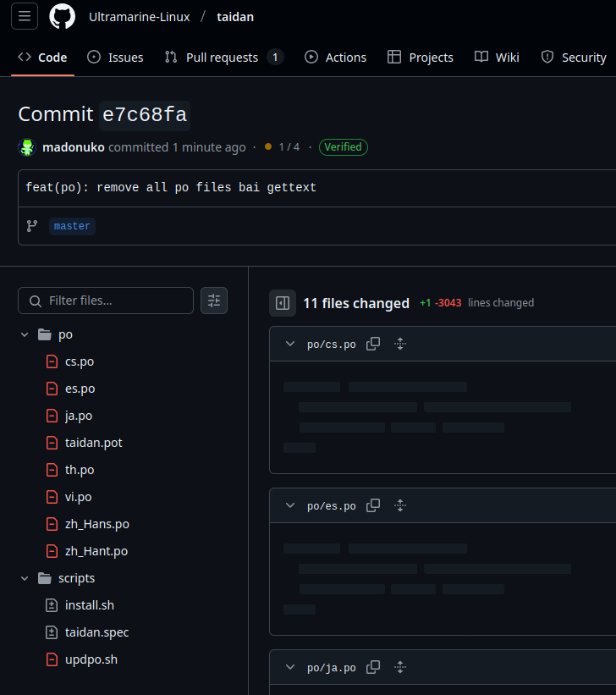Open the Ultramarine-Linux organization link
The width and height of the screenshot is (616, 695).
click(x=139, y=17)
